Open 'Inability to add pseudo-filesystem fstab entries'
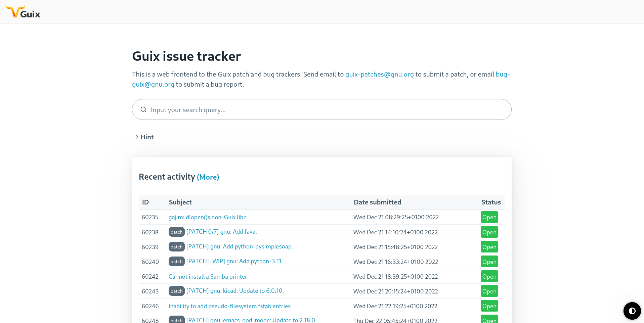 point(229,306)
